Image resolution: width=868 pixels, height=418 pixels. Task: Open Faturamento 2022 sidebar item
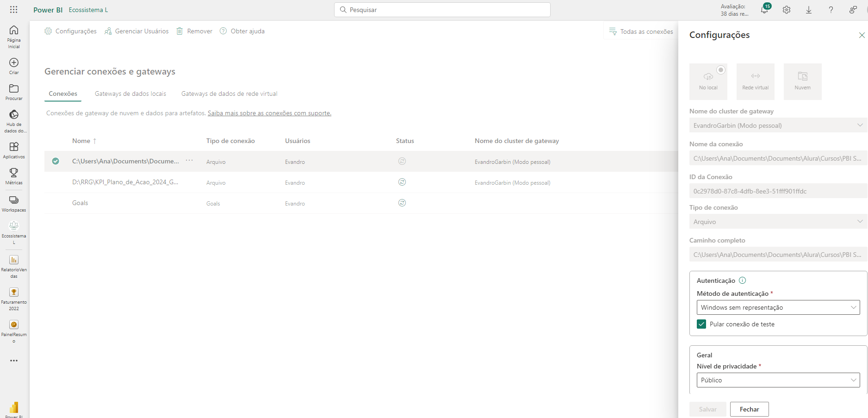pos(14,299)
